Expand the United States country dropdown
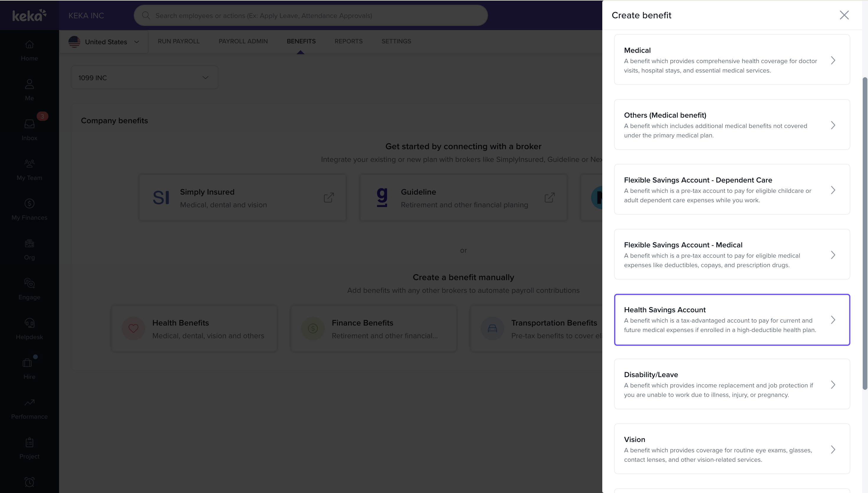Screen dimensions: 868x493 click(105, 42)
